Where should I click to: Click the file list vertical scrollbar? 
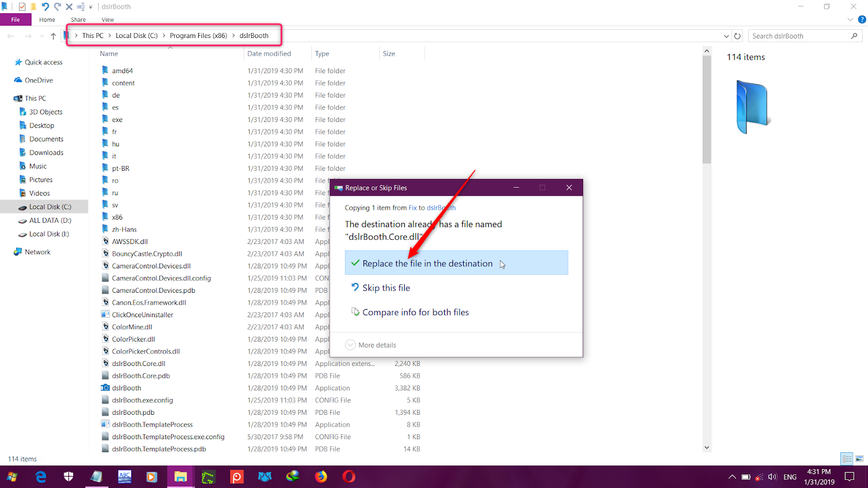[706, 108]
